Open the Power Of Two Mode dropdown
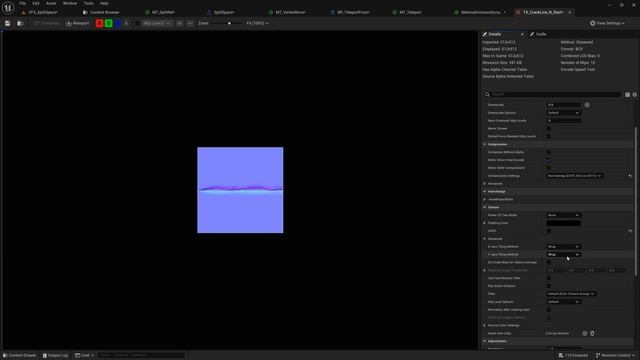640x360 pixels. point(564,215)
